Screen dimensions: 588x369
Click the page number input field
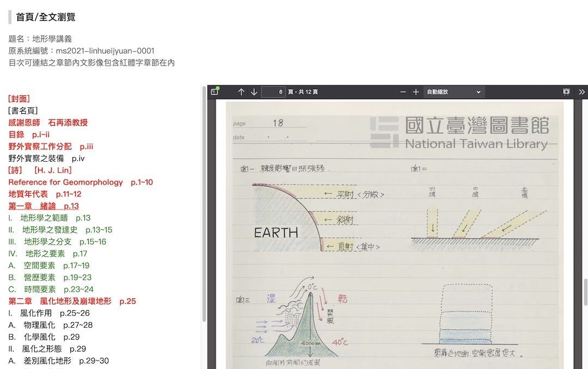[273, 92]
